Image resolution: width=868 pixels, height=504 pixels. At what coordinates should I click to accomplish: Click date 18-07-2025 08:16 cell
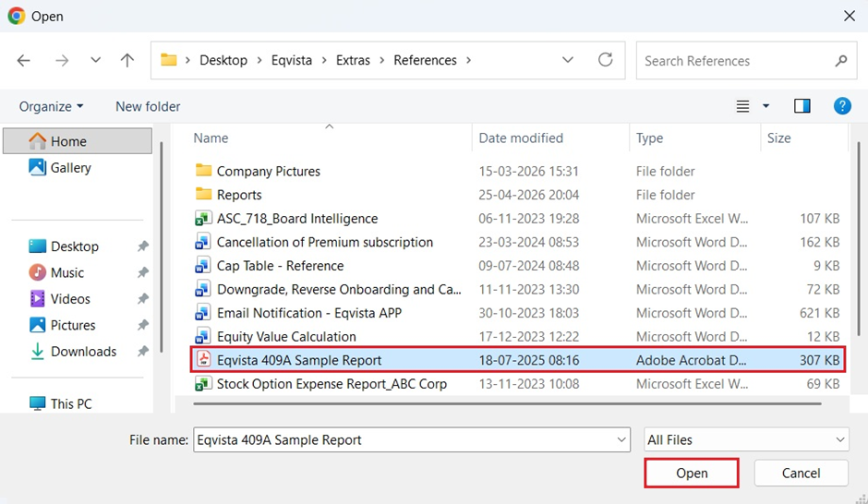coord(529,360)
